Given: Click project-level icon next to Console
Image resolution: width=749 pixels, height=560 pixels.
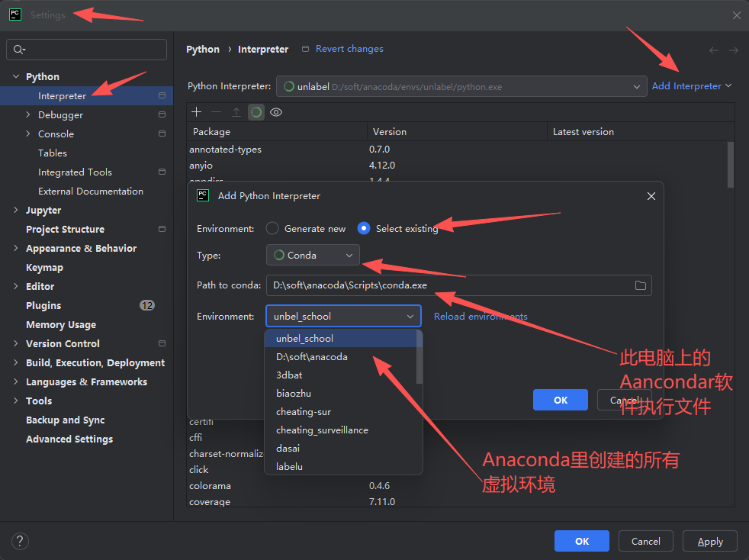Looking at the screenshot, I should tap(162, 134).
